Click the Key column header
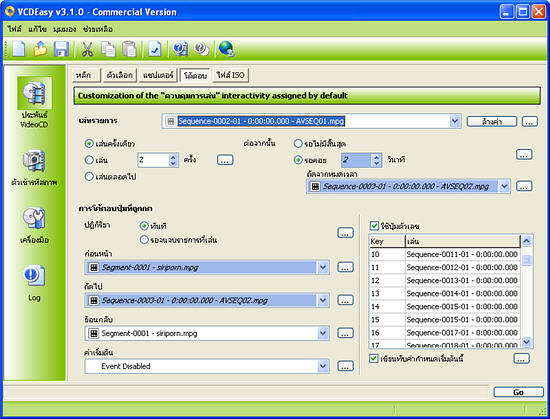Screen dimensions: 550x419 point(387,241)
